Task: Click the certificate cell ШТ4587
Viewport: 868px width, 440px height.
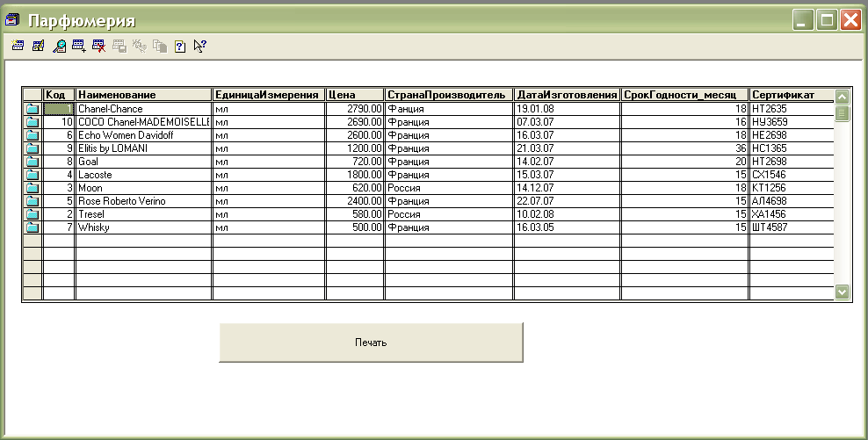Action: coord(792,227)
